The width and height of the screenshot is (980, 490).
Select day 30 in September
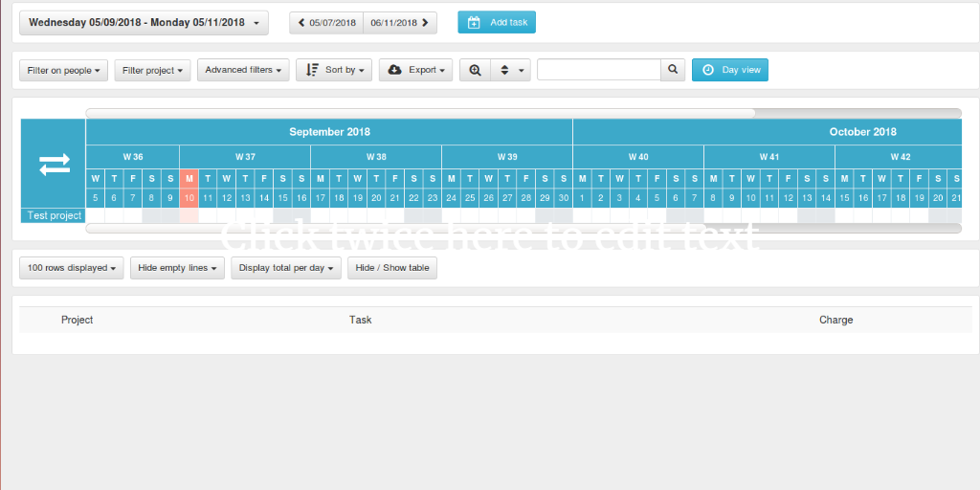(564, 198)
